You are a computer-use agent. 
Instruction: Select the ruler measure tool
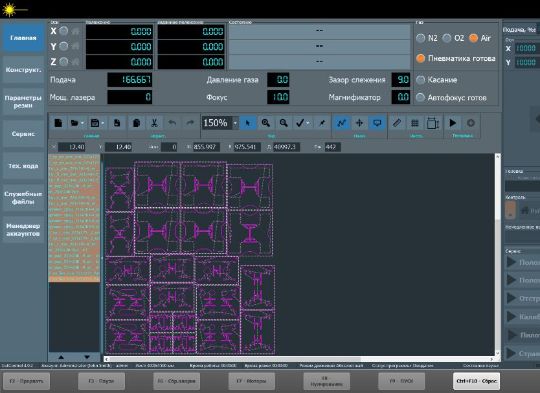click(397, 123)
